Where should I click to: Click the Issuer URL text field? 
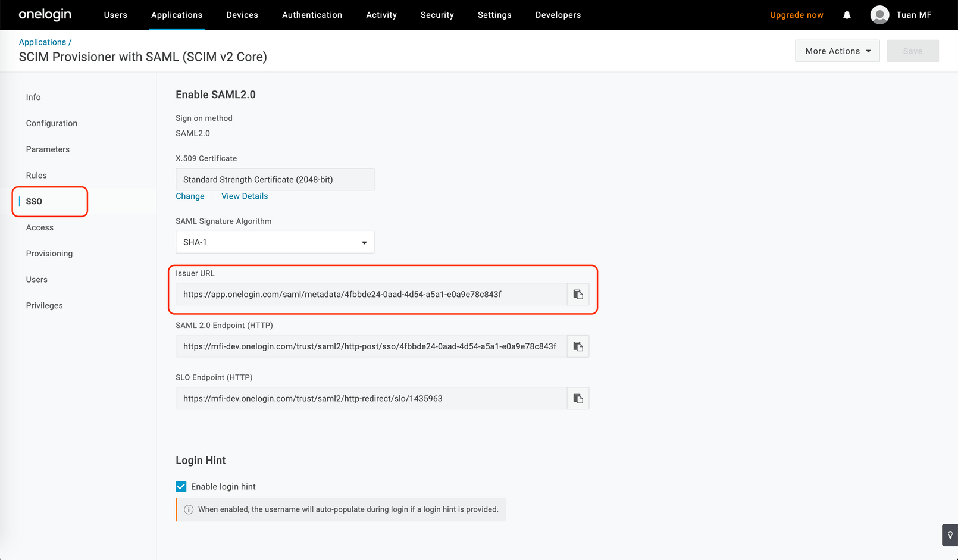(371, 294)
